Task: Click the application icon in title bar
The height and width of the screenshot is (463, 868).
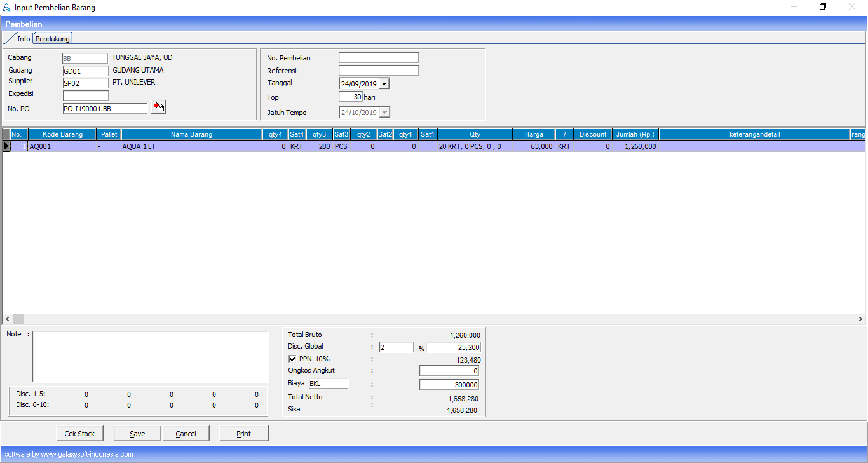Action: [7, 8]
